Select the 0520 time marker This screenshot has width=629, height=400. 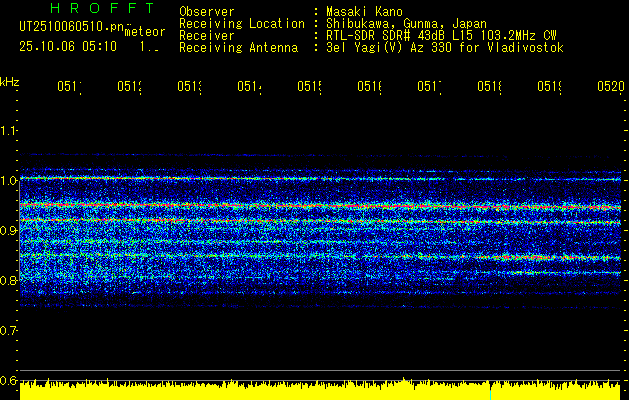(611, 86)
